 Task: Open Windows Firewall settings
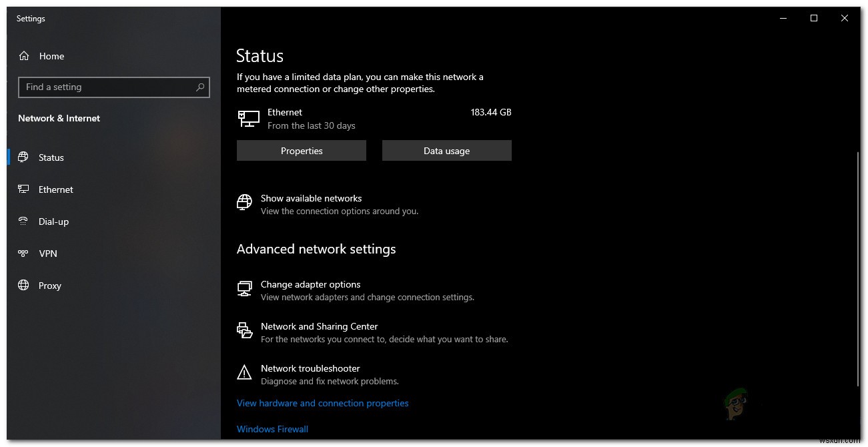[x=272, y=429]
